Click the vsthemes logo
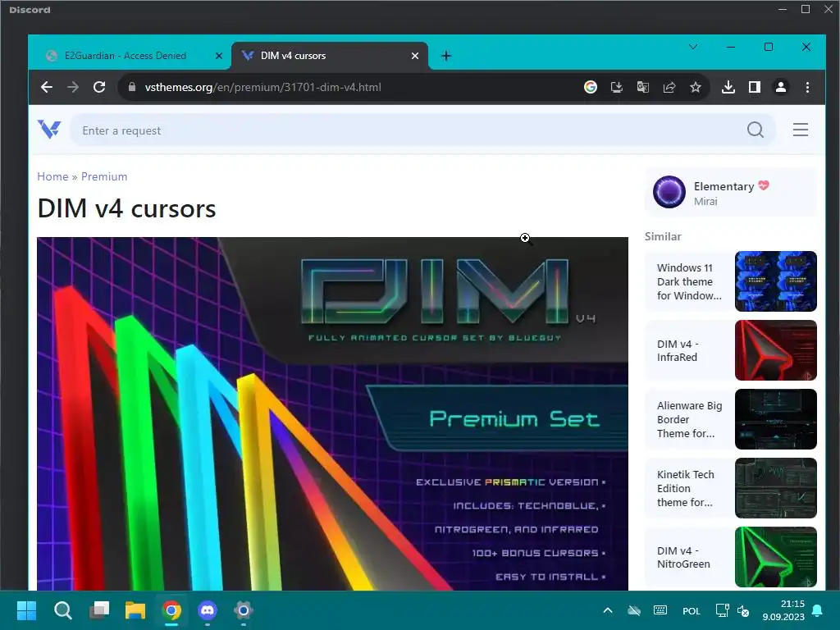Viewport: 840px width, 630px height. coord(49,129)
